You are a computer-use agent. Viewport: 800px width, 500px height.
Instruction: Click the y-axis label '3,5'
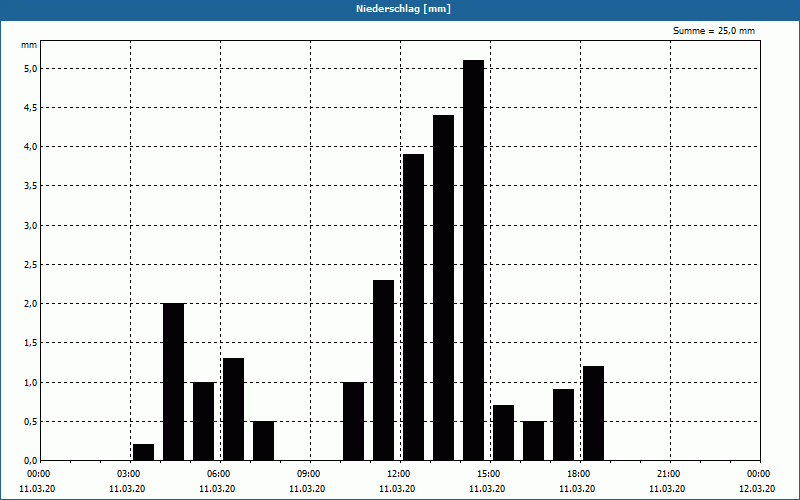pos(31,186)
